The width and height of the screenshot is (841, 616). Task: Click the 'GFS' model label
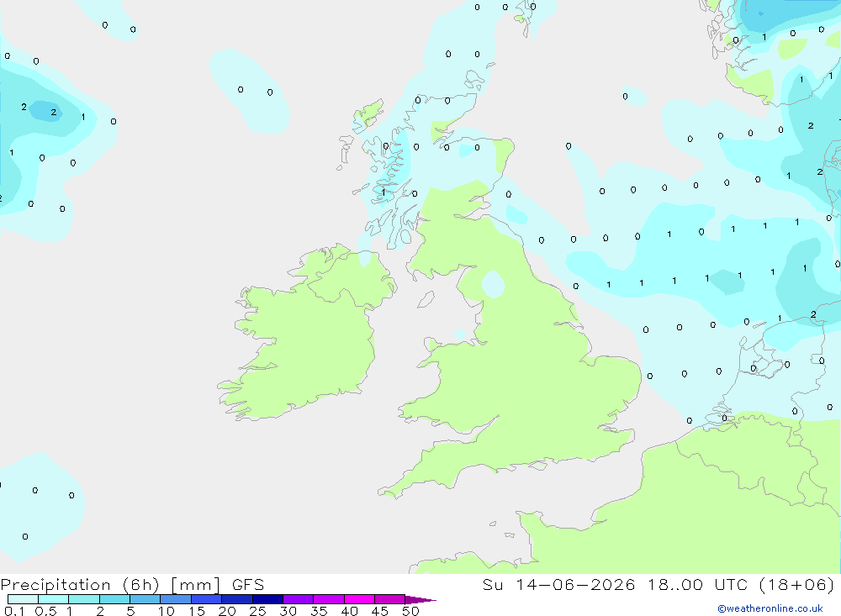tap(248, 585)
